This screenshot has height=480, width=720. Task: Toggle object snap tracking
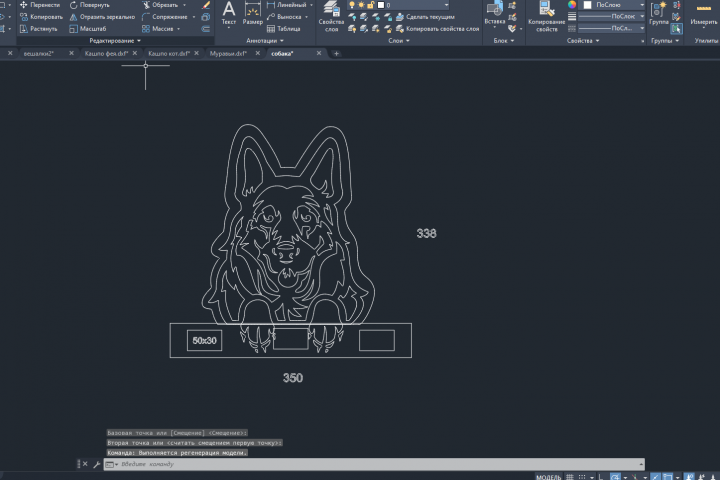655,477
